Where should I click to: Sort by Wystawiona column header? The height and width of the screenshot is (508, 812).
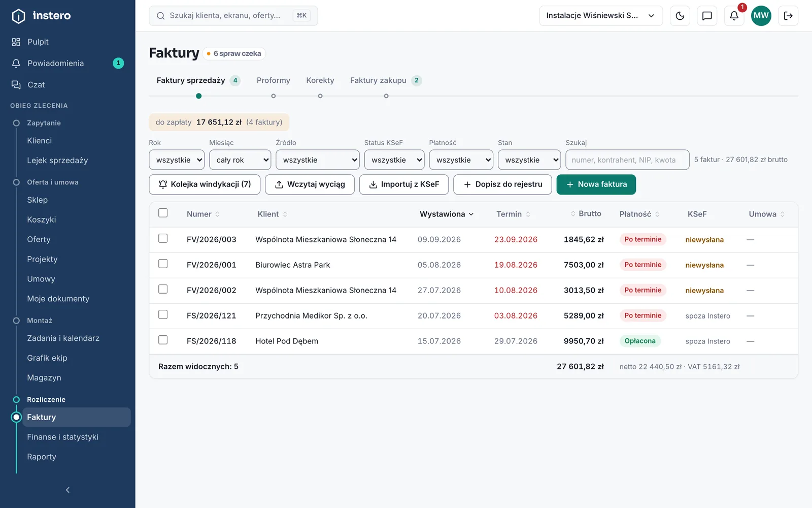pyautogui.click(x=447, y=214)
